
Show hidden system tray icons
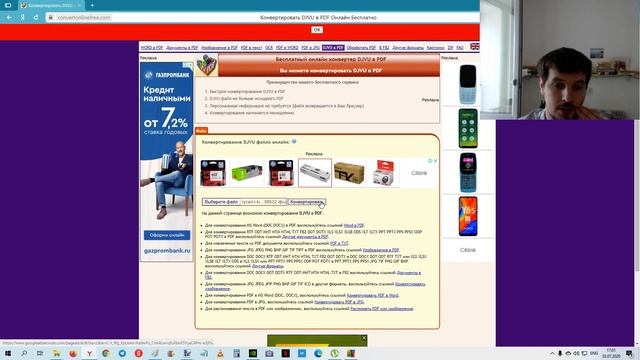click(552, 353)
